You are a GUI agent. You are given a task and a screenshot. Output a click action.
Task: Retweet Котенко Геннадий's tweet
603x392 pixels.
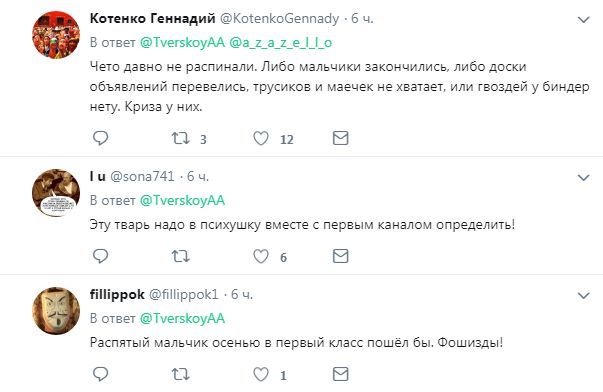click(x=180, y=138)
